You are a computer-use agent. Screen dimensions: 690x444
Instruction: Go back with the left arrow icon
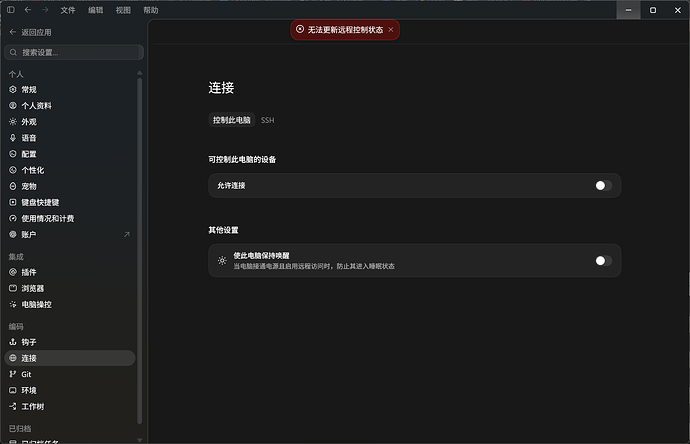pos(28,10)
